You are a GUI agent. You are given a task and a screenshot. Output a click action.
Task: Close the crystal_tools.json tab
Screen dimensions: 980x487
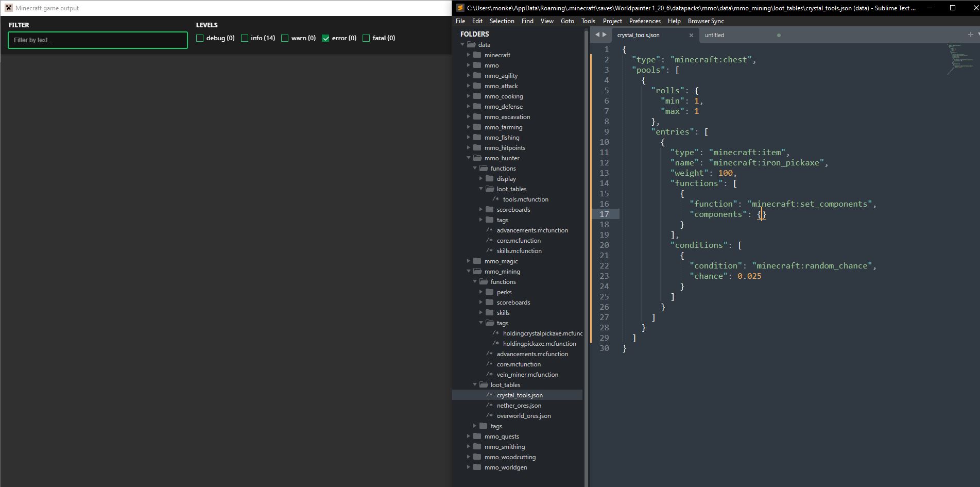point(691,36)
